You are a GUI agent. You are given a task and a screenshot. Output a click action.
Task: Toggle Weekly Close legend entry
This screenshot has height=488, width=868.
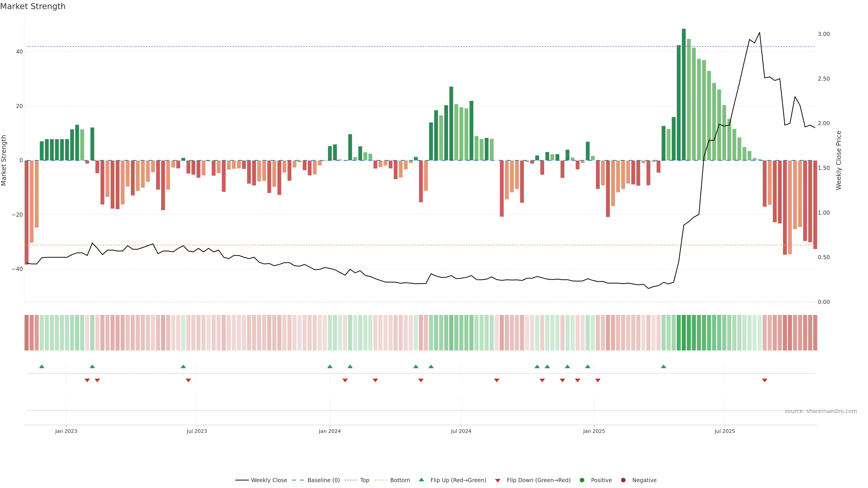tap(269, 480)
